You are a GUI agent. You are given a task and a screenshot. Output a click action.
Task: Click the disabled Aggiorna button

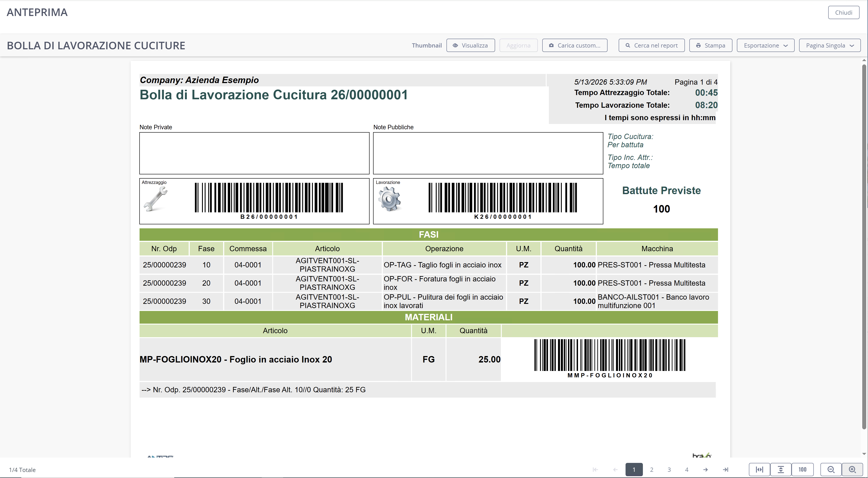[518, 45]
